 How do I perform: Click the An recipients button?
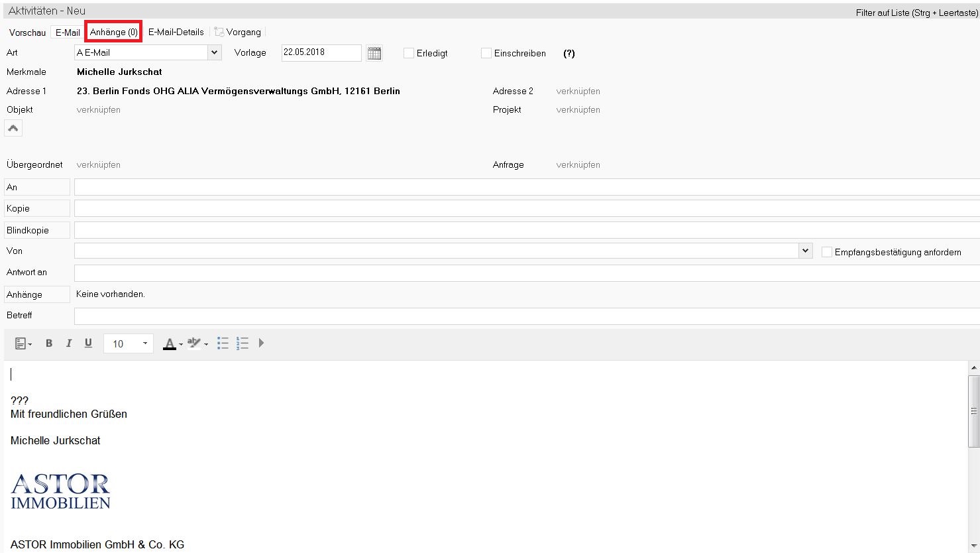(x=37, y=188)
